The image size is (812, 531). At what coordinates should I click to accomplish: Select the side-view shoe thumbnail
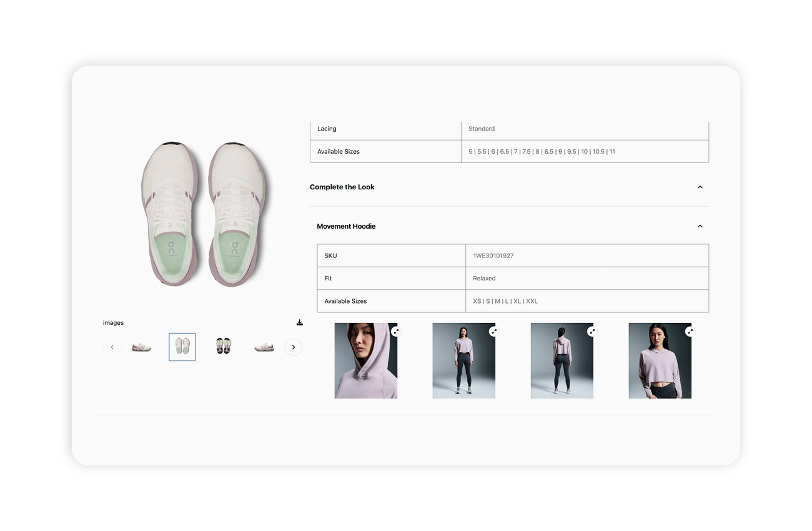pos(142,347)
